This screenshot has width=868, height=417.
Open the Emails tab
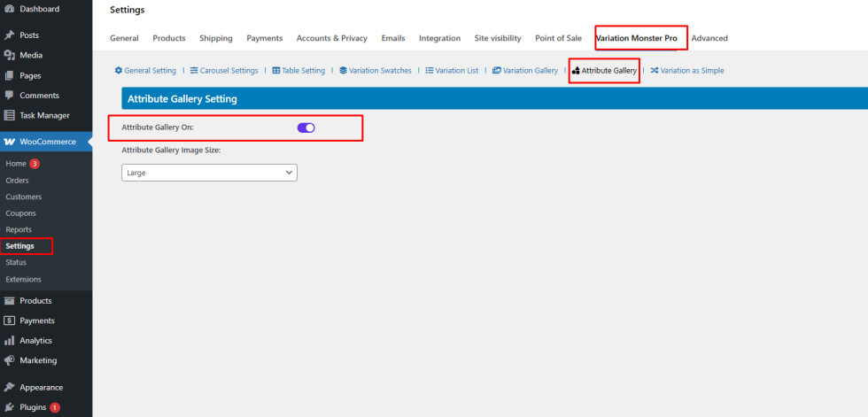[x=393, y=38]
